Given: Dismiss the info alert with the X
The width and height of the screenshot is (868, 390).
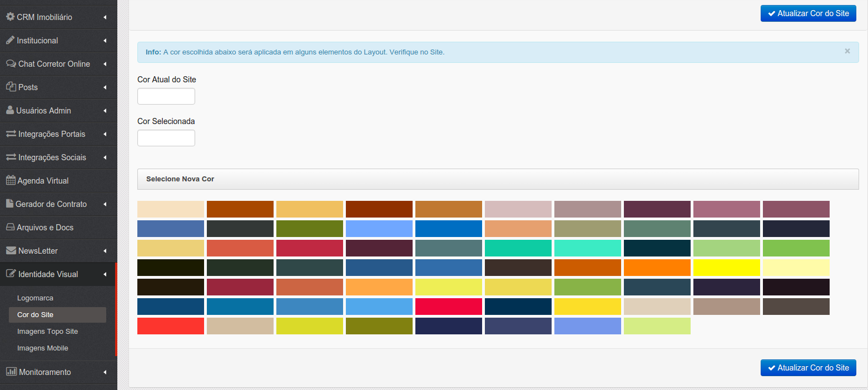Looking at the screenshot, I should pos(847,51).
